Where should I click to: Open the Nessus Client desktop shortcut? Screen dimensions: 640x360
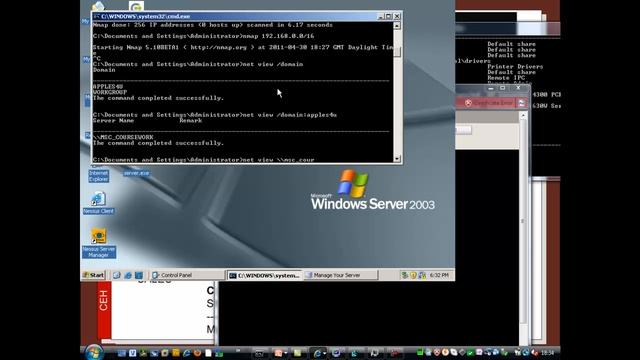pyautogui.click(x=98, y=203)
